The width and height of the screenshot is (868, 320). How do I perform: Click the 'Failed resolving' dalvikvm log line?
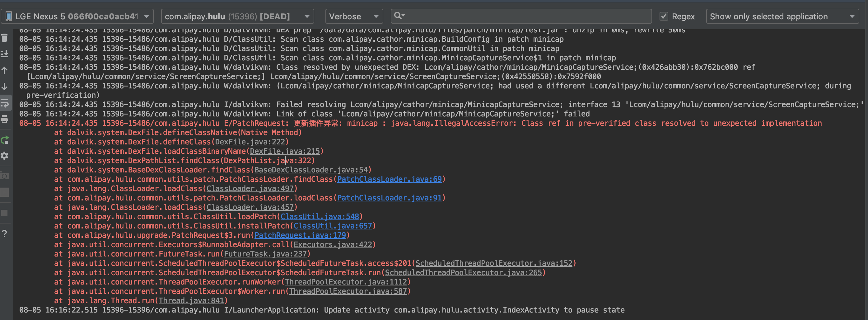point(441,105)
